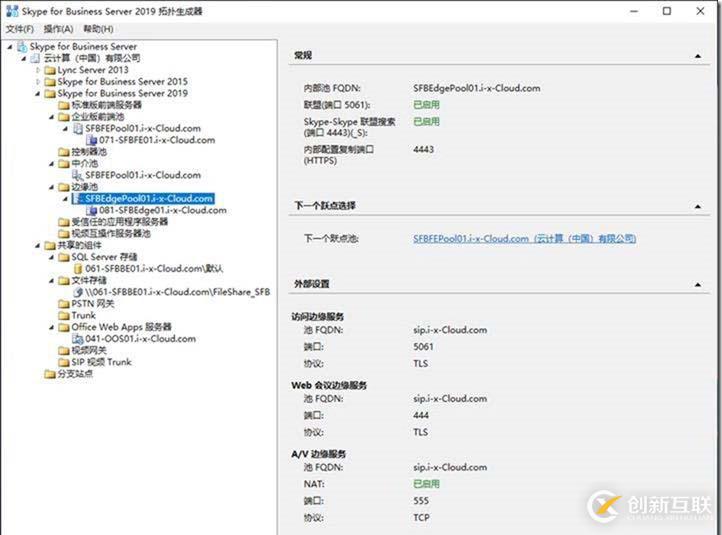722x535 pixels.
Task: Expand the Lync Server 2013 folder
Action: (38, 70)
